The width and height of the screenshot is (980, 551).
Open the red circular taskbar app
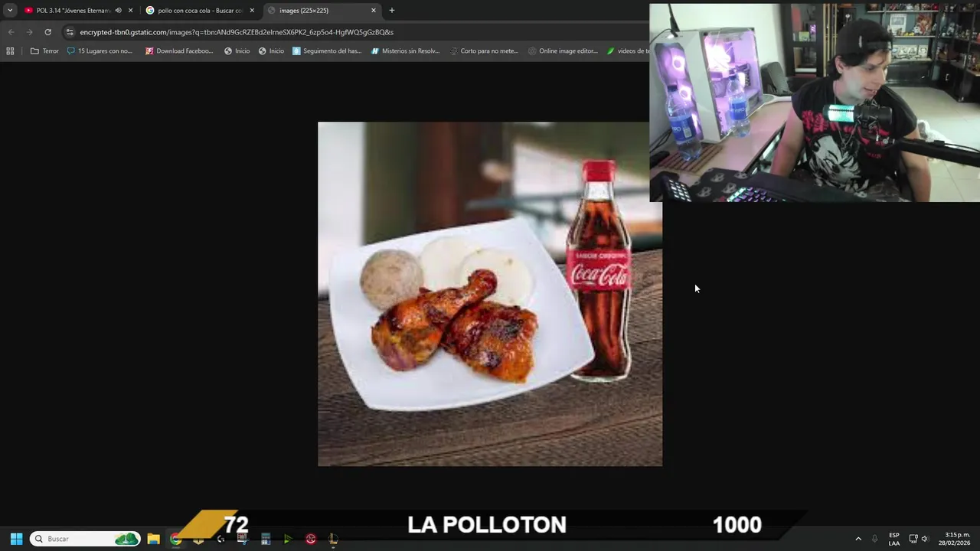pos(311,539)
